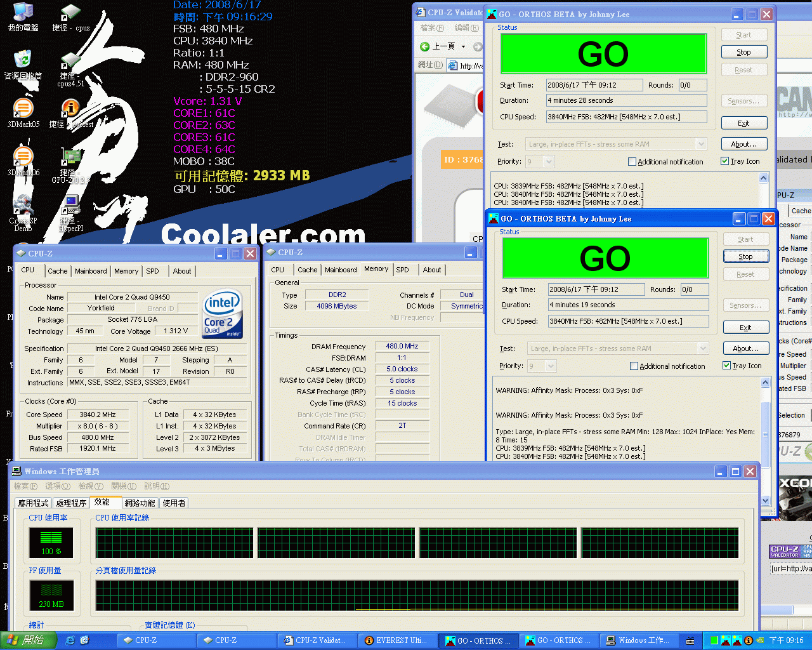This screenshot has height=650, width=812.
Task: Open the Priority dropdown in upper ORTHOS window
Action: click(x=549, y=162)
